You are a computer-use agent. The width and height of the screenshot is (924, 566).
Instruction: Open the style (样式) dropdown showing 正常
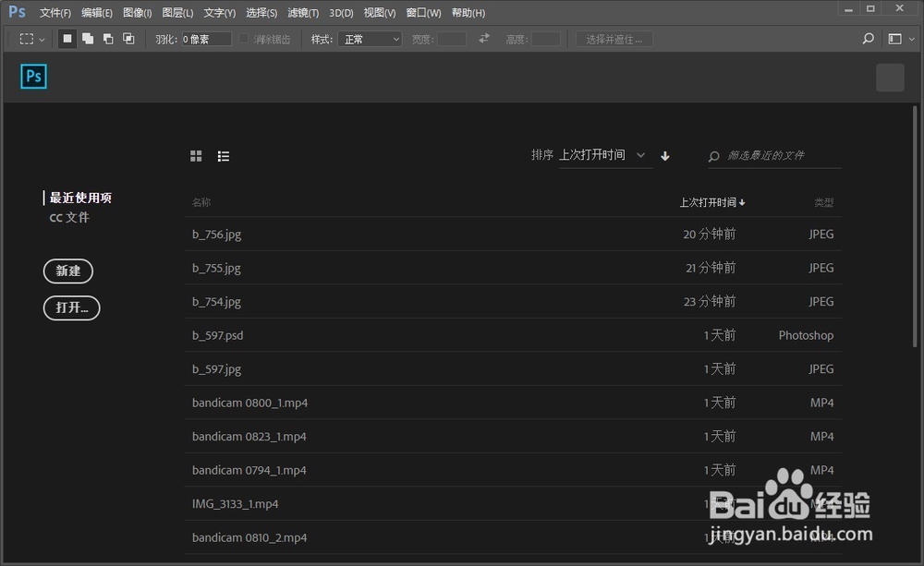tap(370, 39)
